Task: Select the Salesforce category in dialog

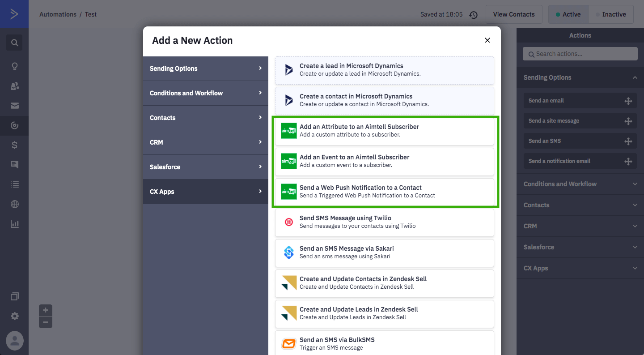Action: [x=206, y=167]
